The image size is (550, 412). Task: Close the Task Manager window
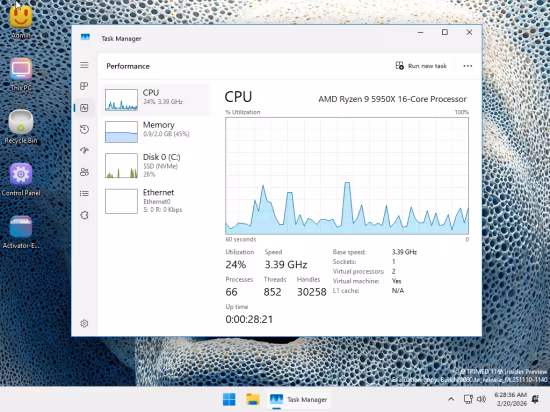[469, 32]
